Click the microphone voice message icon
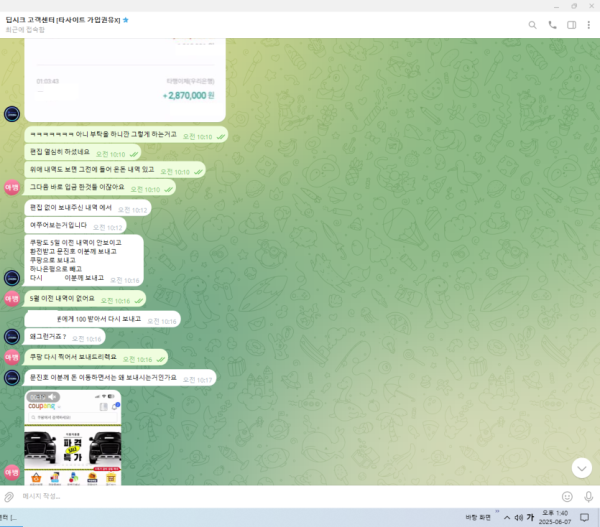 click(x=588, y=497)
